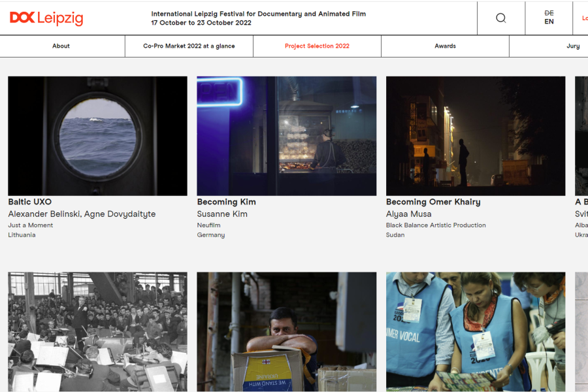Open the black-and-white orchestra thumbnail

pyautogui.click(x=97, y=332)
